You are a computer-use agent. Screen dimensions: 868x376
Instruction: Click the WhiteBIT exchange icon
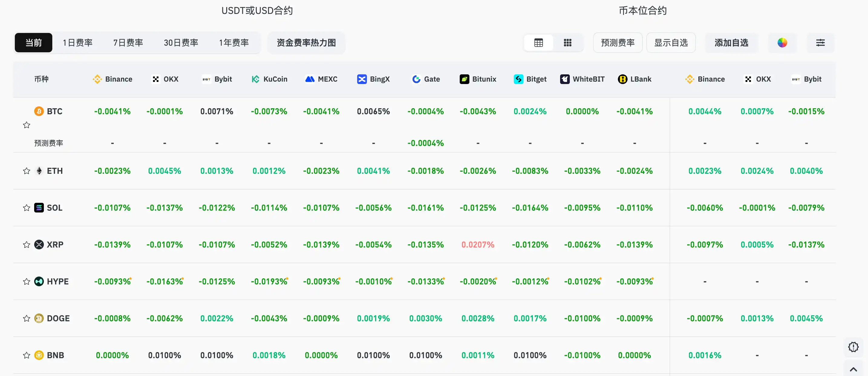pos(565,79)
